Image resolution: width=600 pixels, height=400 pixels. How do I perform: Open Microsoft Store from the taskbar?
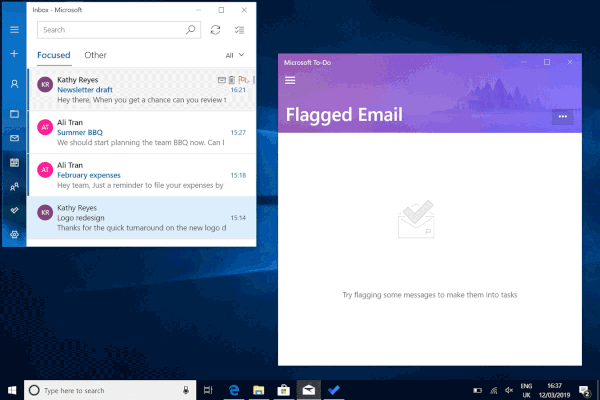point(284,390)
